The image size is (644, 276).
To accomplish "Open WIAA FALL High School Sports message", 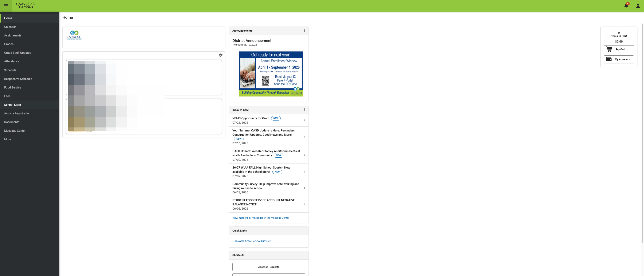I will coord(269,172).
